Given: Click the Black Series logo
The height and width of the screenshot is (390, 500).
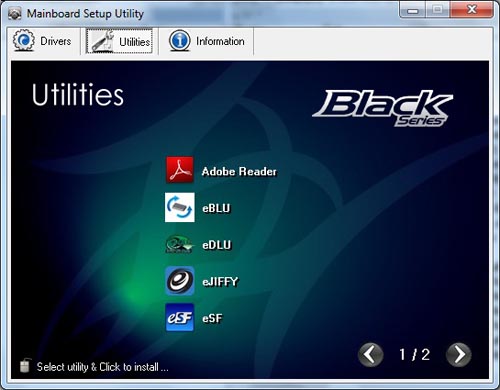Looking at the screenshot, I should point(383,108).
